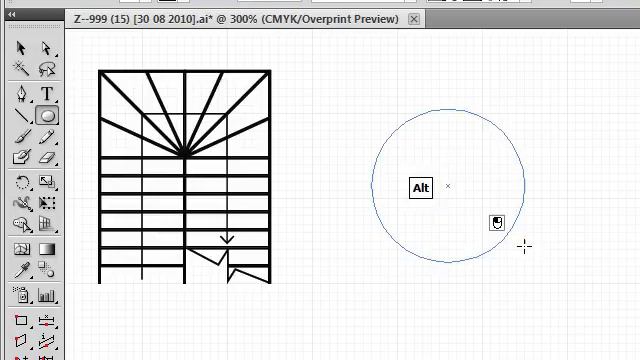Click the center point of the circle
Image resolution: width=640 pixels, height=360 pixels.
(448, 186)
